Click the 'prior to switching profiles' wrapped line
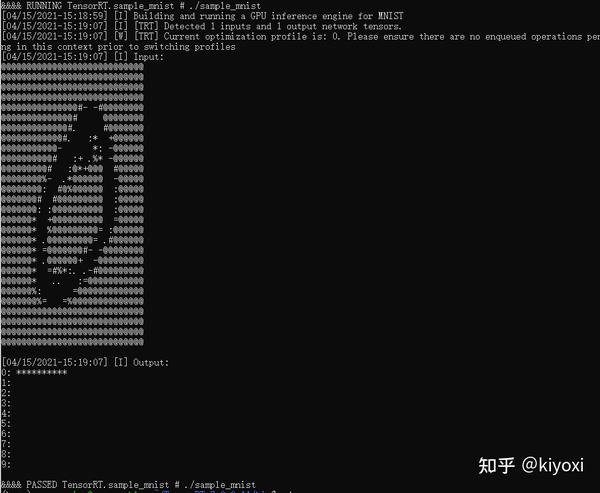Image resolution: width=600 pixels, height=493 pixels. [x=118, y=47]
